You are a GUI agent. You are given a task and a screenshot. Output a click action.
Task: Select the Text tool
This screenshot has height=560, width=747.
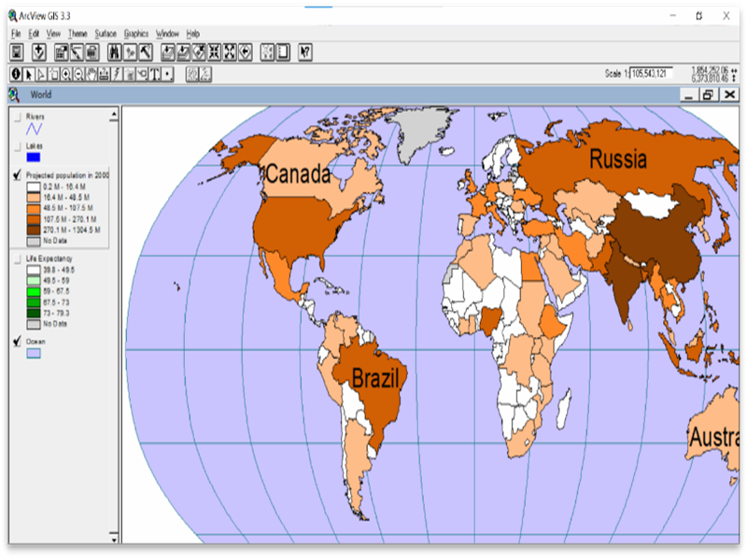tap(154, 75)
